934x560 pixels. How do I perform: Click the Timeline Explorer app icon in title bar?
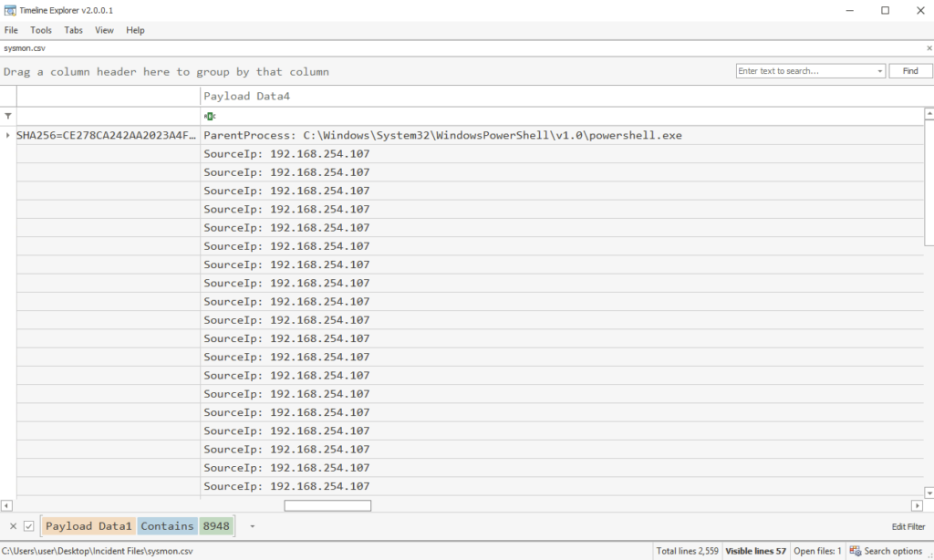click(9, 10)
